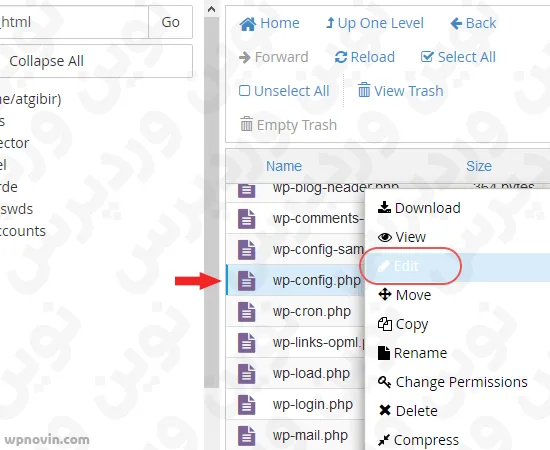This screenshot has height=450, width=550.
Task: Click the four-arrow Move icon
Action: (385, 294)
